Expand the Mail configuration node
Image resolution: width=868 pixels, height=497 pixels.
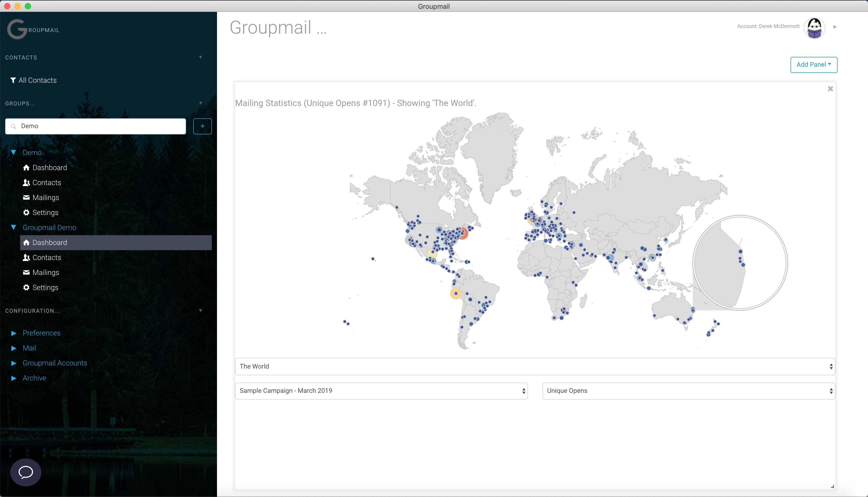pyautogui.click(x=14, y=348)
